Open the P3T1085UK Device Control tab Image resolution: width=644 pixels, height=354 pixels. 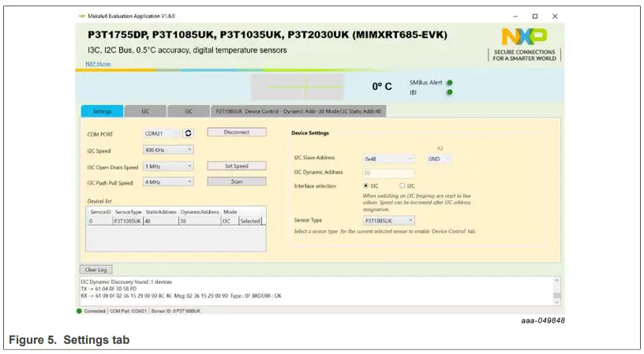pyautogui.click(x=298, y=111)
